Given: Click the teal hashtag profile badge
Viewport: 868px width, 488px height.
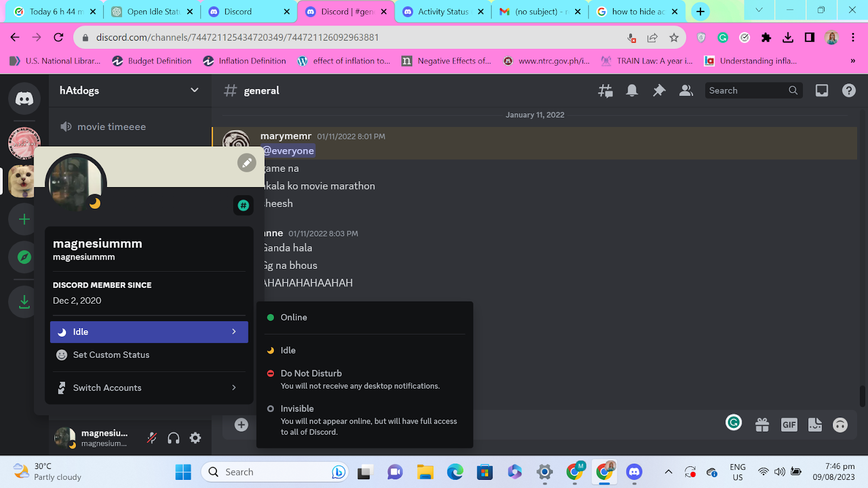Looking at the screenshot, I should (244, 206).
